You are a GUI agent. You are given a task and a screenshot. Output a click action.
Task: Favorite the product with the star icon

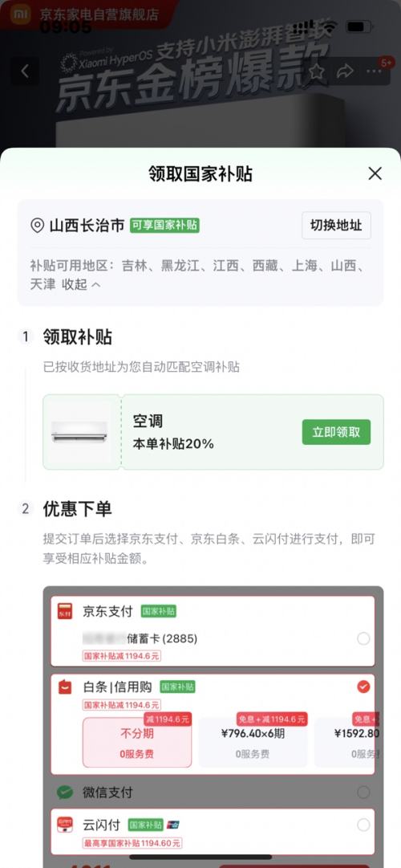316,71
